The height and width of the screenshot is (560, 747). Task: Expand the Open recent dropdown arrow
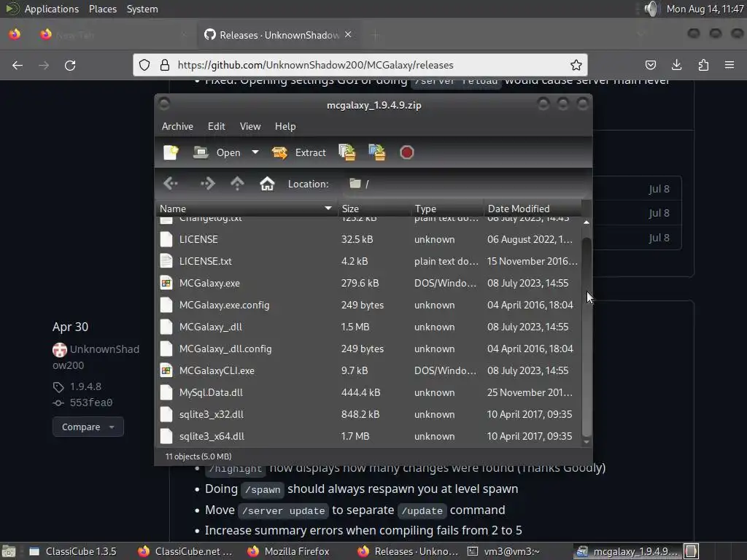255,152
